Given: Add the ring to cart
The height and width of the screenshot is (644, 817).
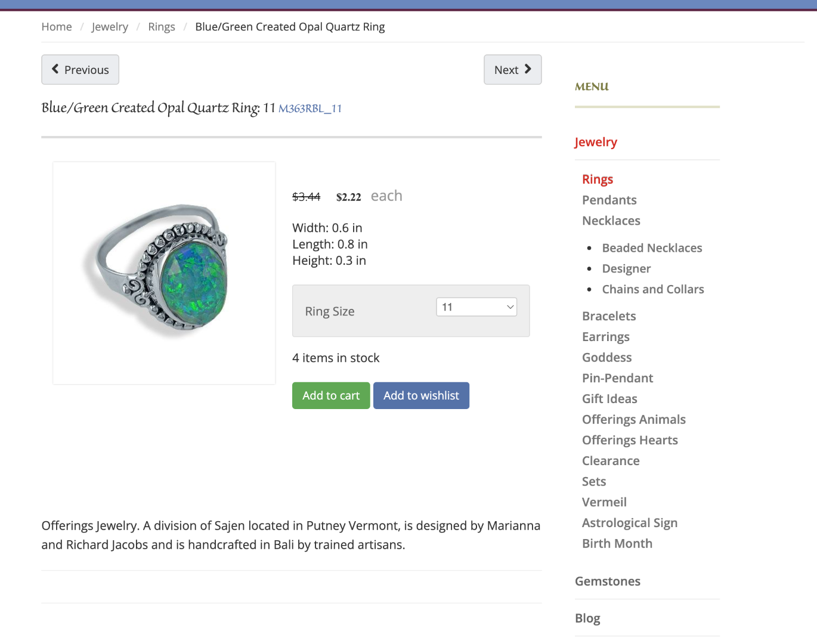Looking at the screenshot, I should coord(331,395).
